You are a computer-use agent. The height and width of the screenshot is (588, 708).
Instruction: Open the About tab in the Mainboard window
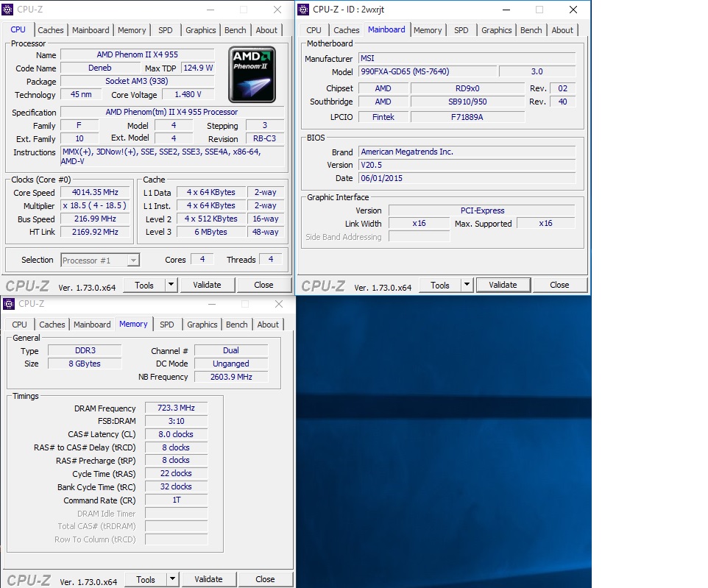pyautogui.click(x=562, y=30)
